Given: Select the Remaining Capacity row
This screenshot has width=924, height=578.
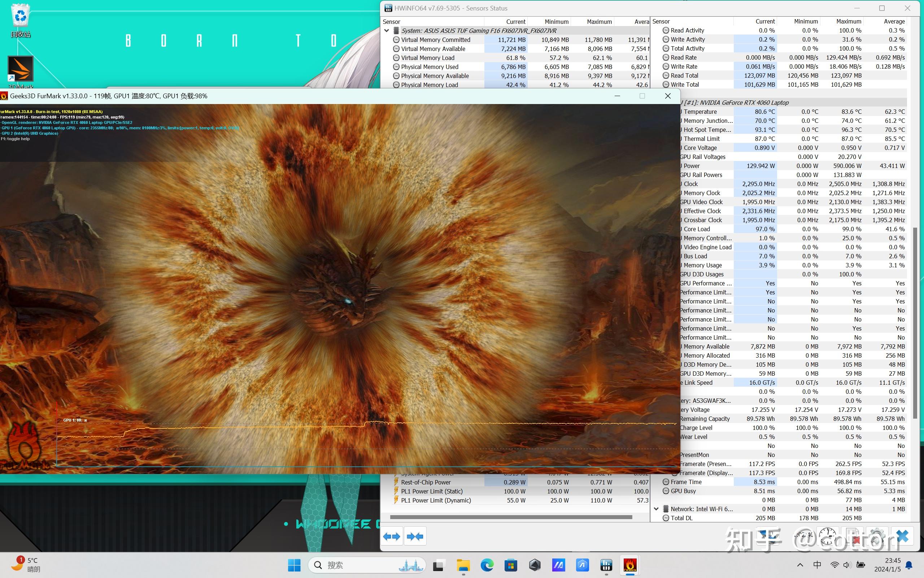Looking at the screenshot, I should (793, 419).
